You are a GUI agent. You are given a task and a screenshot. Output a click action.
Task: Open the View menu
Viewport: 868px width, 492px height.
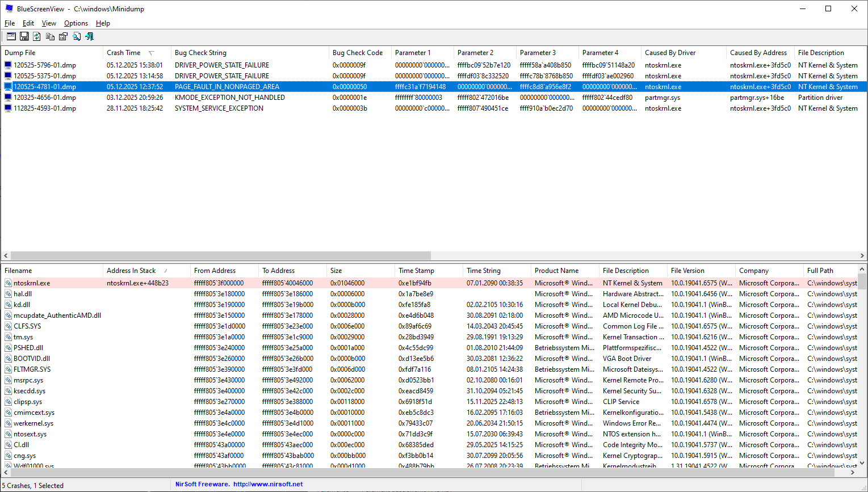coord(49,23)
